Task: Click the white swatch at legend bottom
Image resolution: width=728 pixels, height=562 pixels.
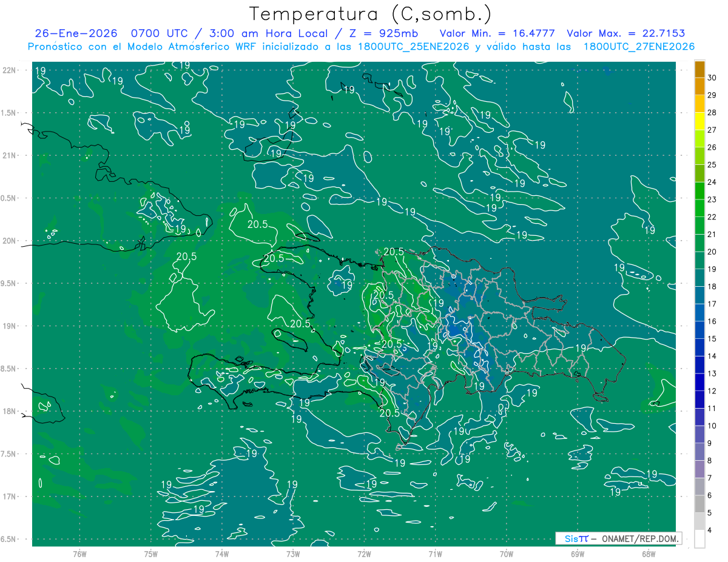Action: click(x=699, y=539)
